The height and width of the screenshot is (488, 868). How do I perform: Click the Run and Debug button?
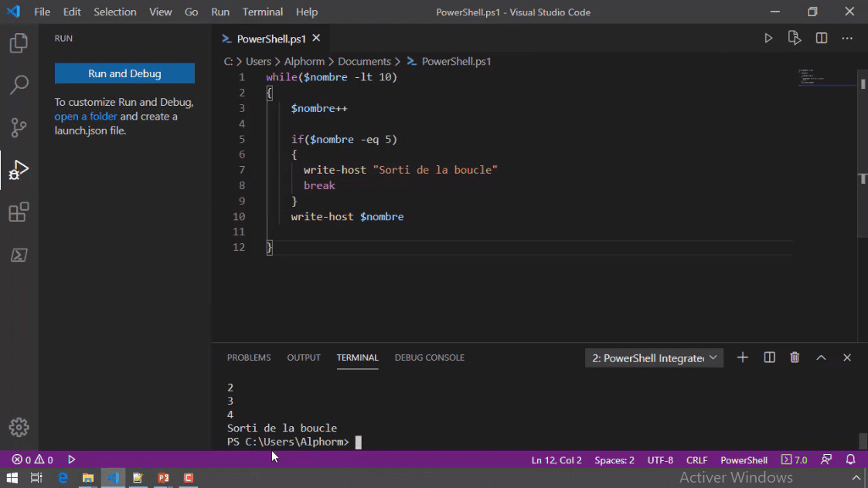point(124,73)
